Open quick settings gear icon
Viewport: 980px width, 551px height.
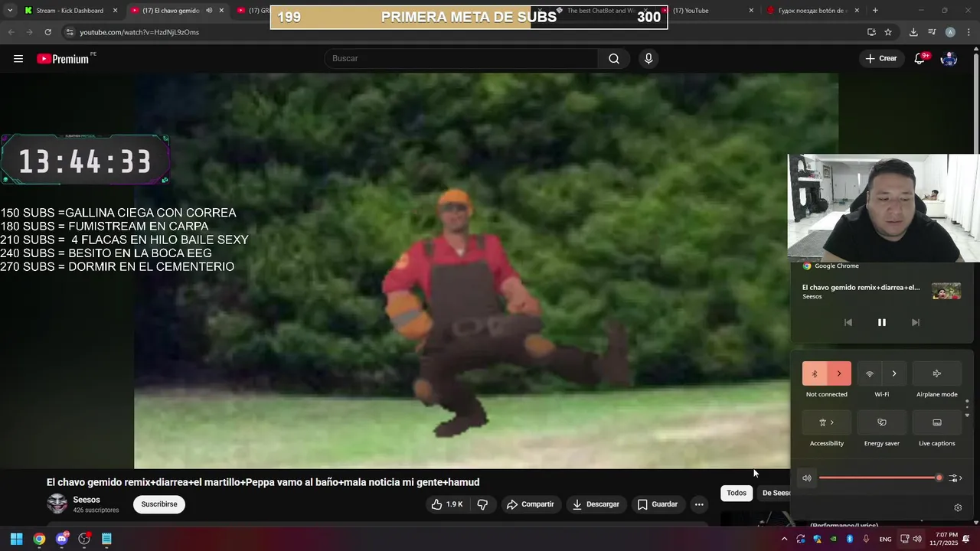coord(958,507)
